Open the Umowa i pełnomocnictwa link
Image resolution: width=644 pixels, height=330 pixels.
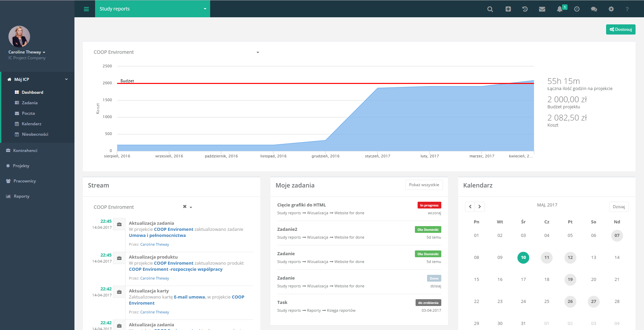point(157,236)
